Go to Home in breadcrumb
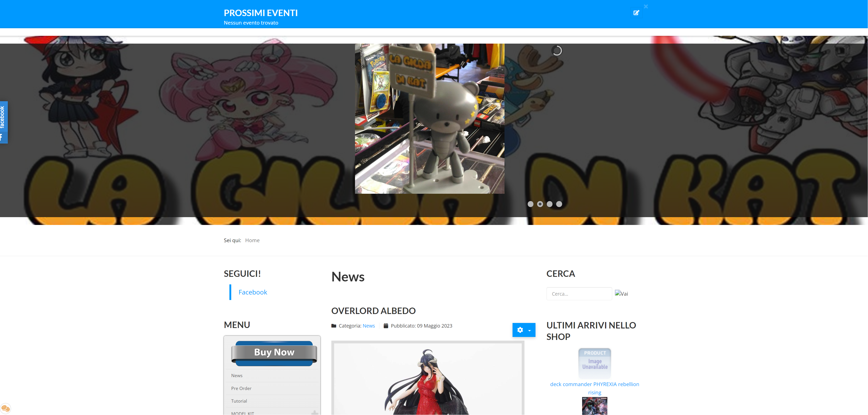The image size is (868, 415). 252,240
